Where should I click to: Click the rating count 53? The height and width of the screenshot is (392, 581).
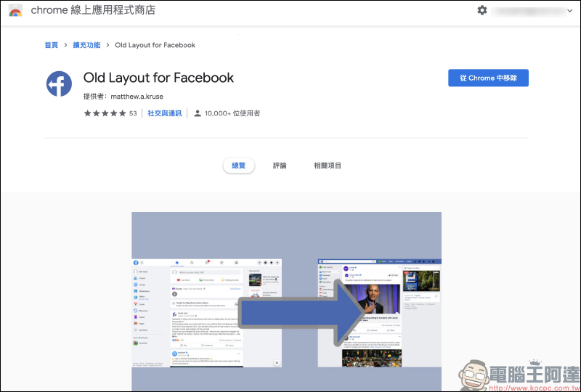pyautogui.click(x=133, y=113)
